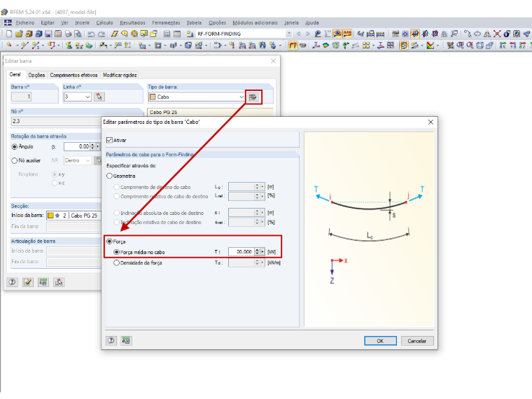Screen dimensions: 532x399
Task: Select the Geometria radio button
Action: (x=109, y=176)
